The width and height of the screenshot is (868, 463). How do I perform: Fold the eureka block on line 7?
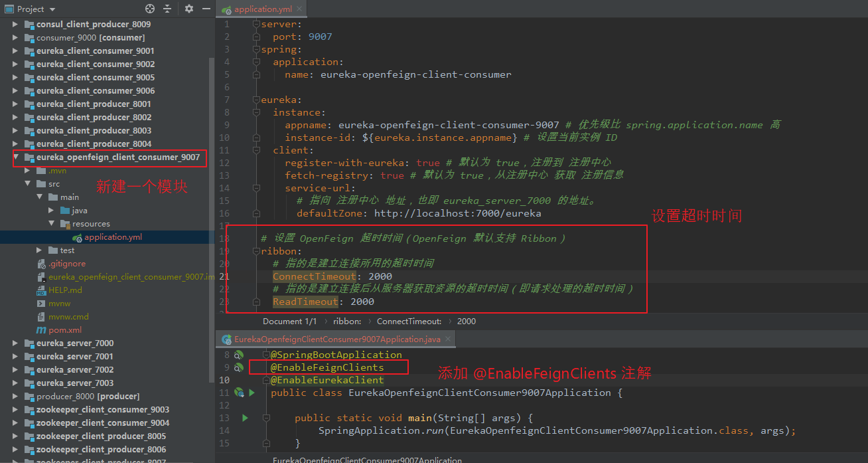point(256,100)
